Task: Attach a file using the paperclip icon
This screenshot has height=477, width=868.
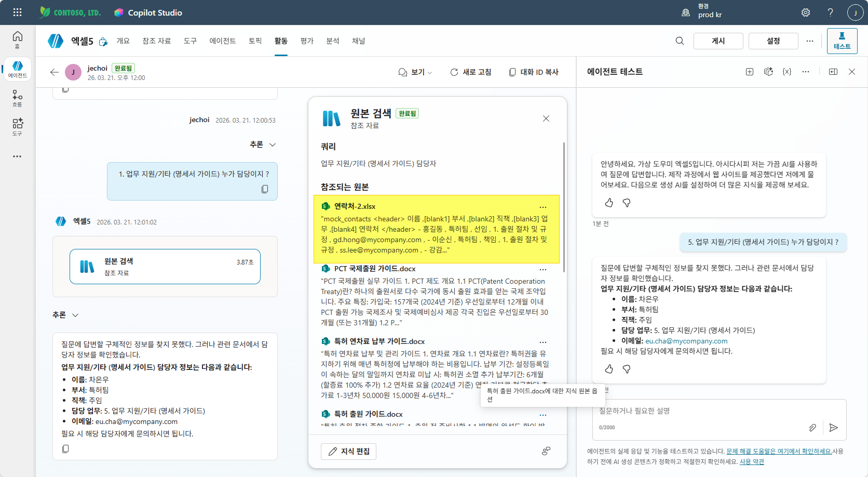Action: [x=813, y=428]
